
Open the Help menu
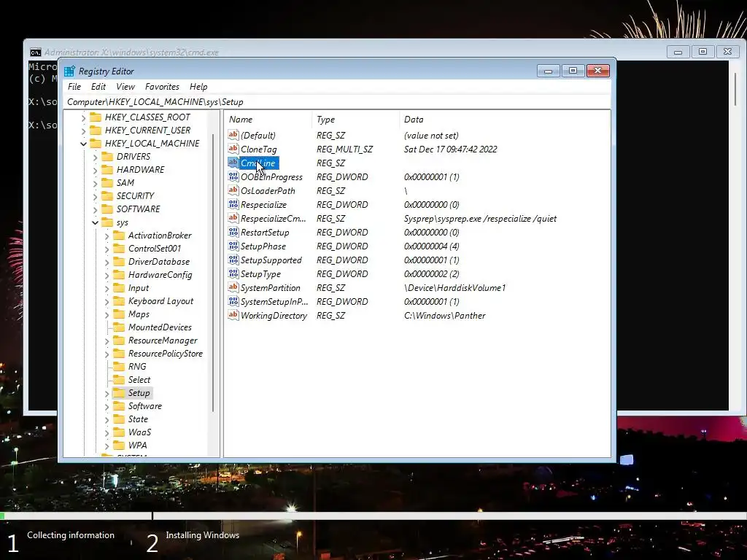[198, 87]
